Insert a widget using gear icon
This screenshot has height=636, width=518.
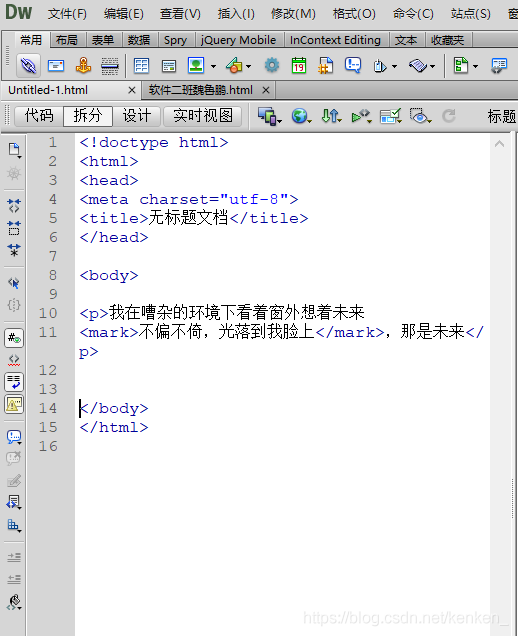pos(272,65)
